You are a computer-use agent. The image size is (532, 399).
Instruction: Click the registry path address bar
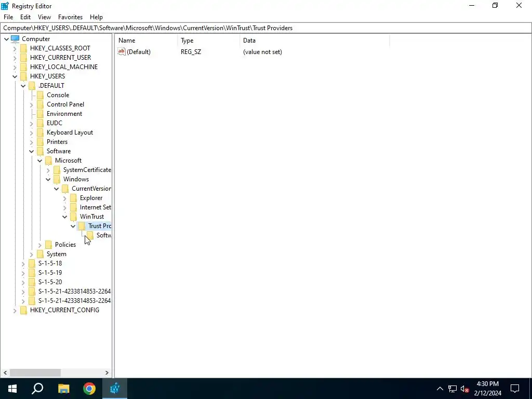tap(266, 28)
